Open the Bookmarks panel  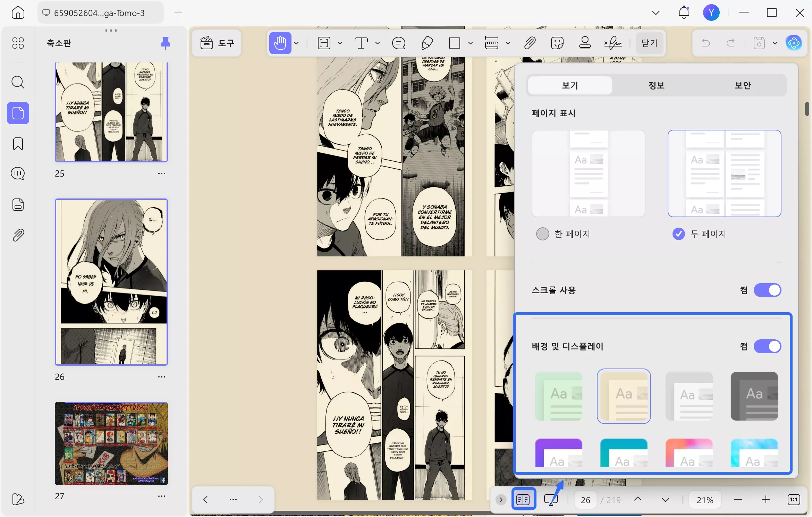pyautogui.click(x=18, y=144)
